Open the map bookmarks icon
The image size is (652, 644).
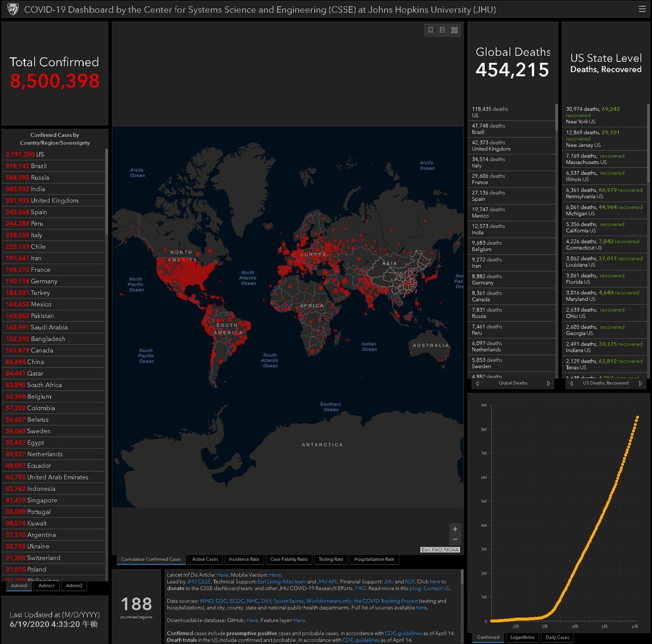431,30
